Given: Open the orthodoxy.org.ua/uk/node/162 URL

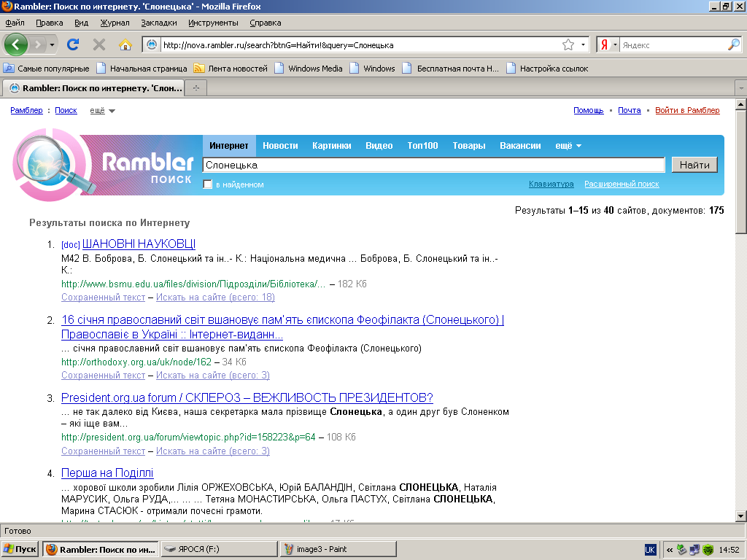Looking at the screenshot, I should [x=136, y=362].
